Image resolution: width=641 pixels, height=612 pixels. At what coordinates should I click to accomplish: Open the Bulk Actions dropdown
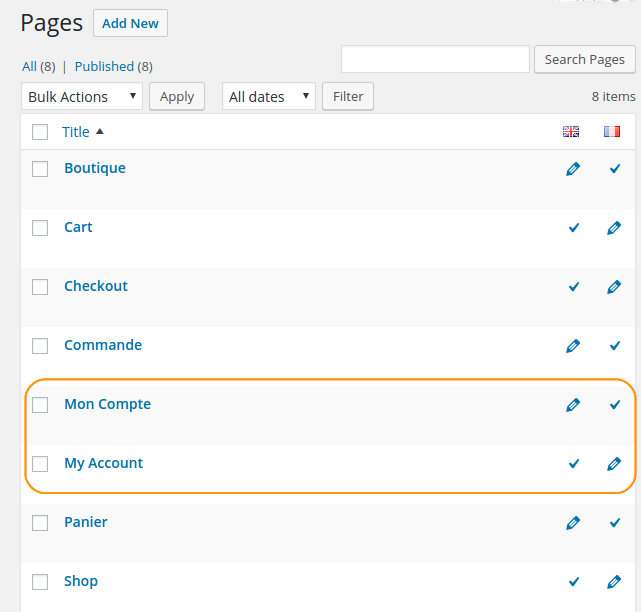pyautogui.click(x=82, y=96)
